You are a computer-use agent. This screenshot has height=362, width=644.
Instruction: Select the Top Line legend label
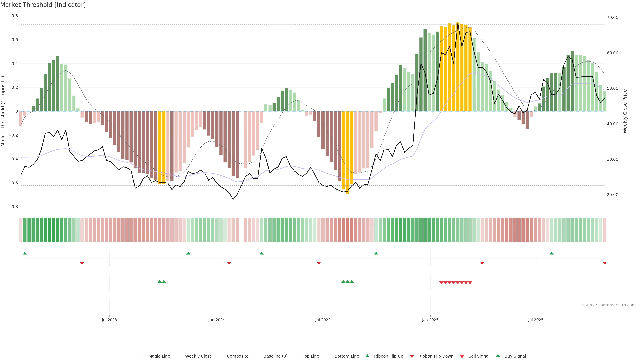[311, 356]
